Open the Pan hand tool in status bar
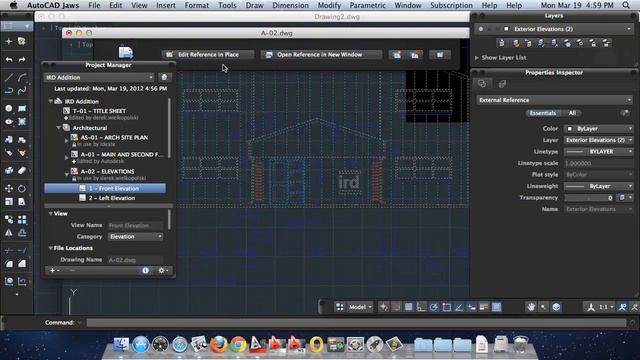Image resolution: width=640 pixels, height=360 pixels. (531, 307)
